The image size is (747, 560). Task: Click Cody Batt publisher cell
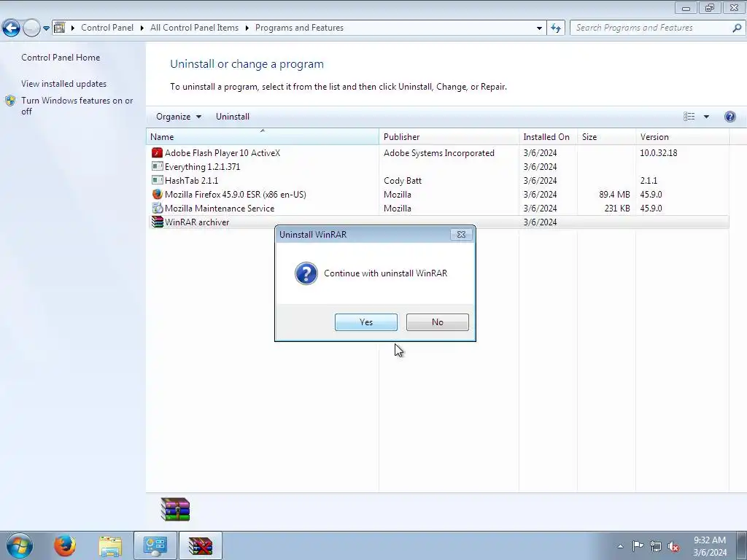click(403, 181)
